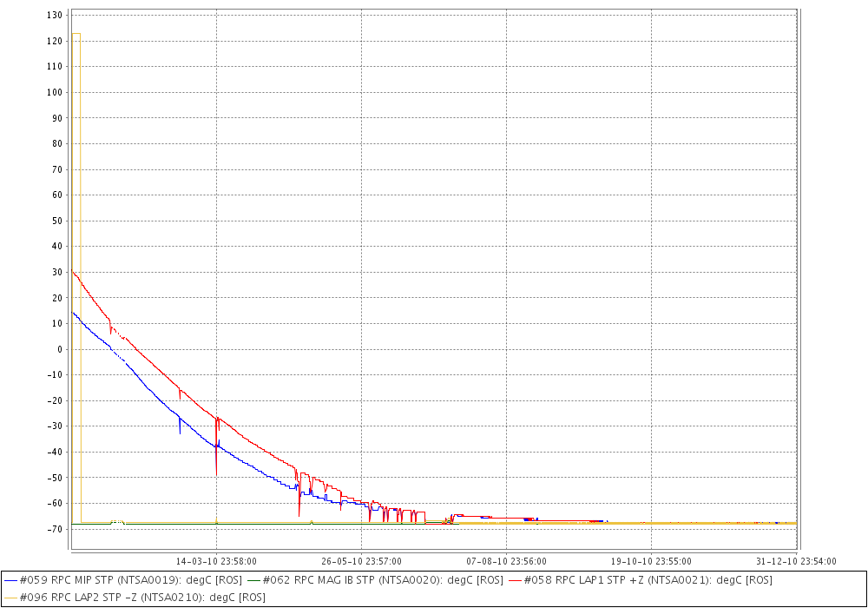Click the start of the blue curve near 14 degrees
868x608 pixels.
73,314
